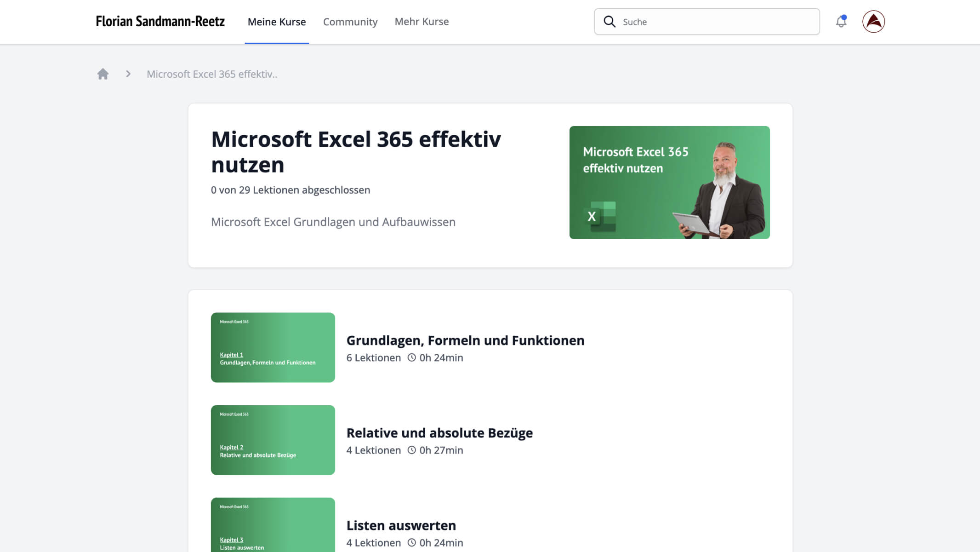The width and height of the screenshot is (980, 552).
Task: Open chapter Relative und absolute Bezüge title
Action: 439,433
